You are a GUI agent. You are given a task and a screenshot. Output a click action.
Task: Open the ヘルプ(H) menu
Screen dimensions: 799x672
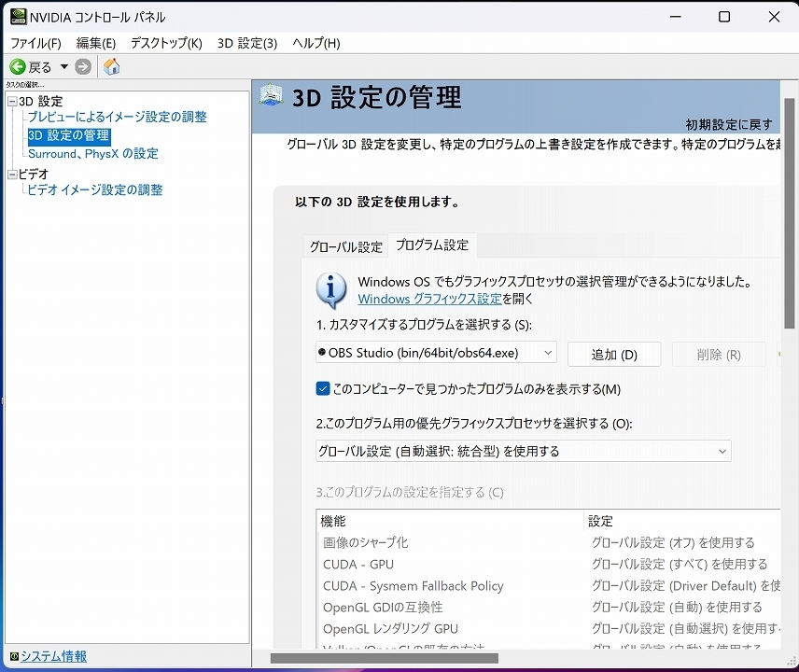tap(315, 43)
